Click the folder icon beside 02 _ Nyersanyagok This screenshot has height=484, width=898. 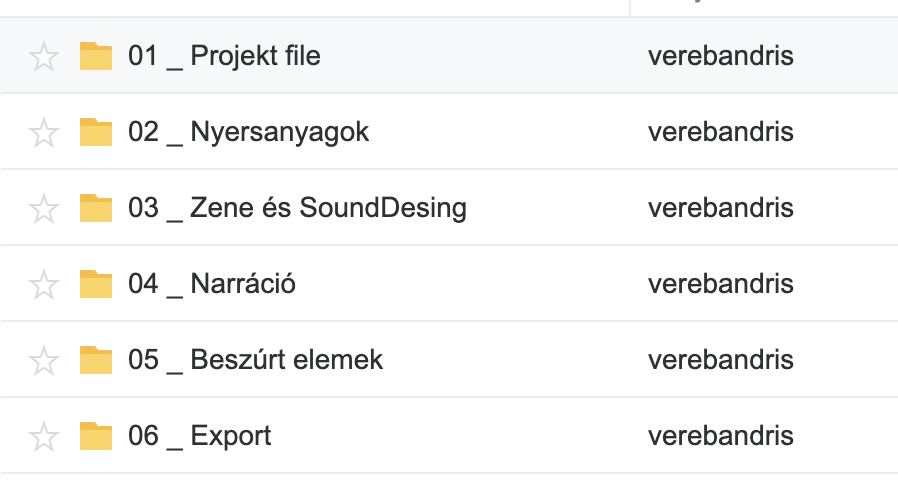(x=96, y=131)
